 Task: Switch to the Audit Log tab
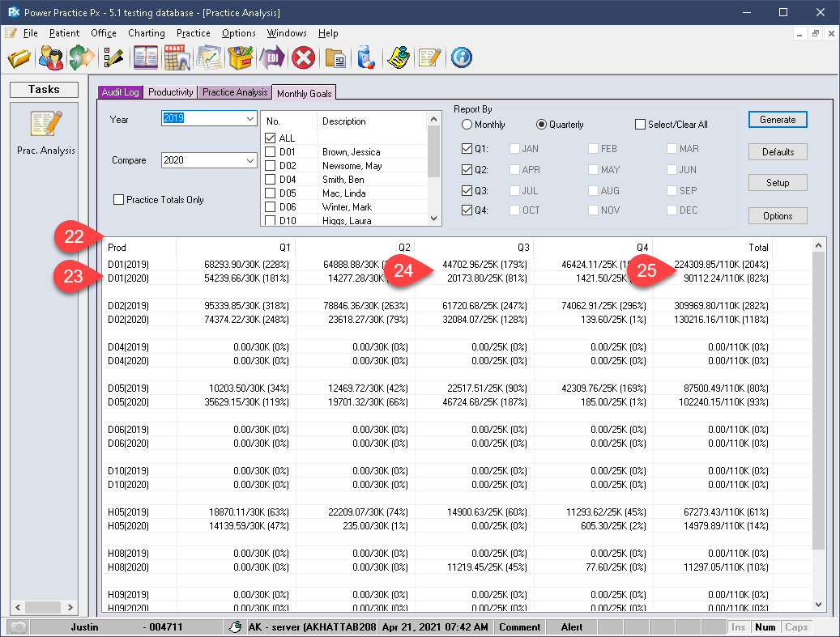(120, 92)
